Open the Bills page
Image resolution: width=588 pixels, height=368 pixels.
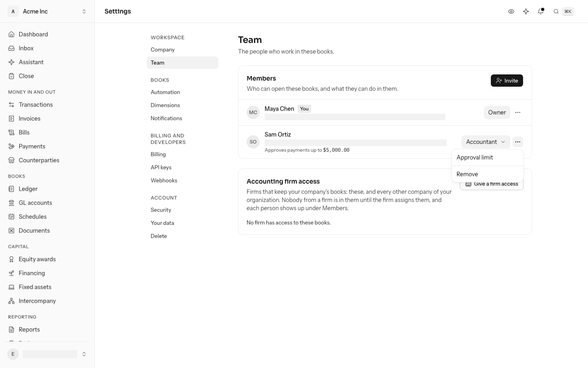47,132
